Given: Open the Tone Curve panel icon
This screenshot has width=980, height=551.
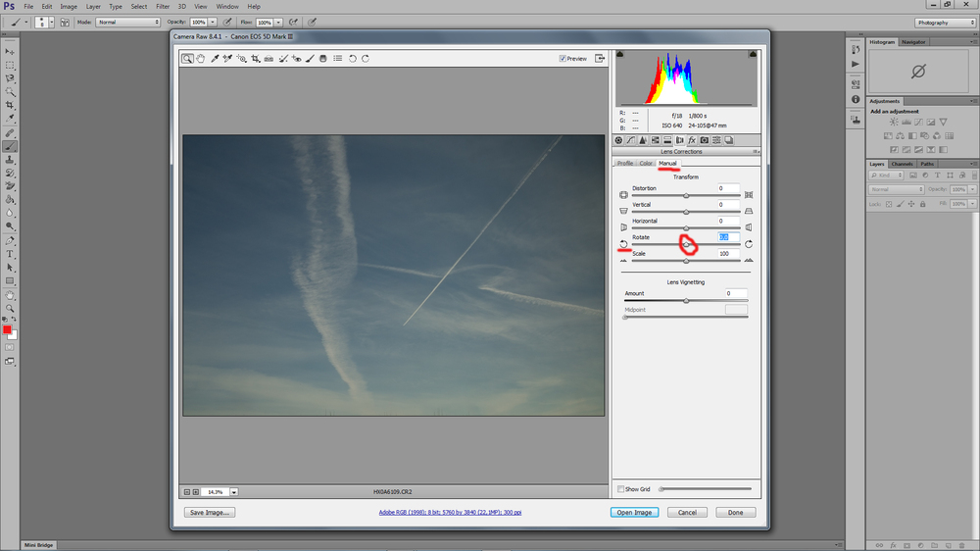Looking at the screenshot, I should click(630, 140).
